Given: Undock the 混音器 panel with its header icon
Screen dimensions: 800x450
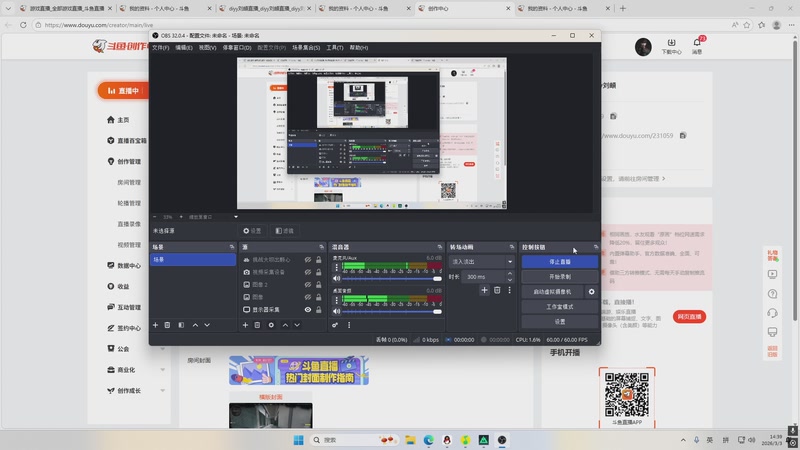Looking at the screenshot, I should click(440, 247).
